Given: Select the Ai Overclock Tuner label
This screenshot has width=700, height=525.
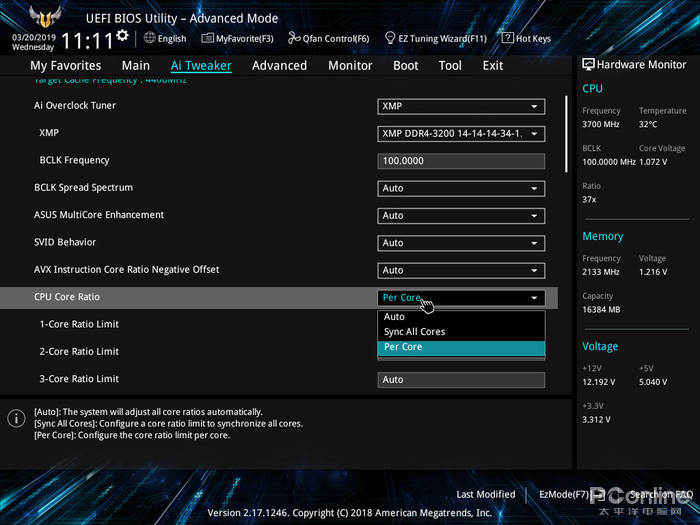Looking at the screenshot, I should coord(75,105).
